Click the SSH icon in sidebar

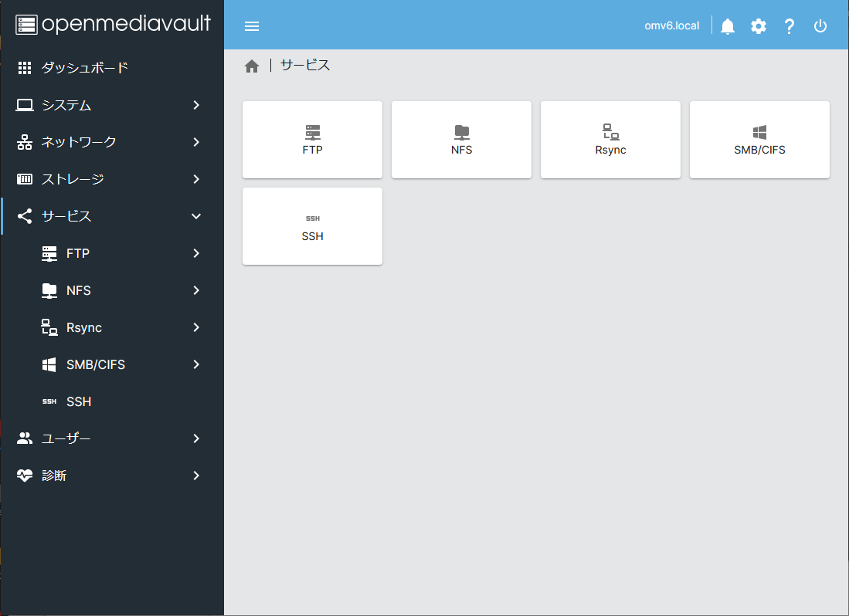[x=49, y=401]
